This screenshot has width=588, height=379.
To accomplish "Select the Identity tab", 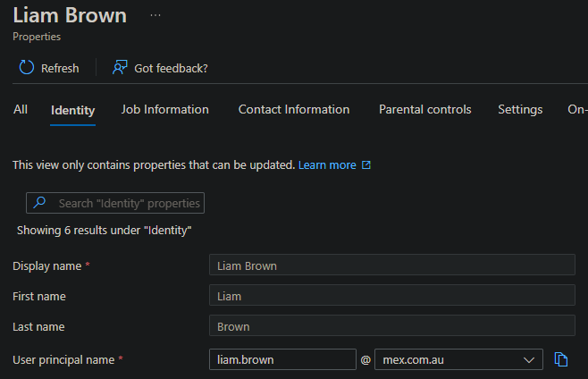I will pos(73,110).
